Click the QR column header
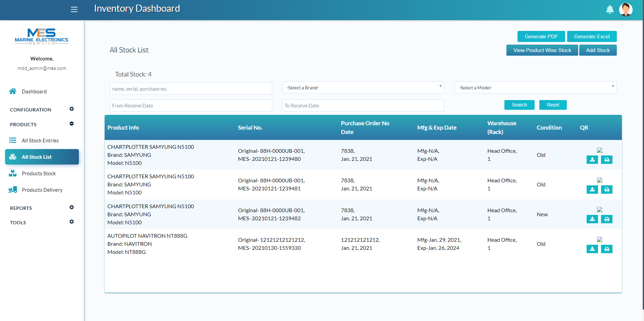 [584, 128]
